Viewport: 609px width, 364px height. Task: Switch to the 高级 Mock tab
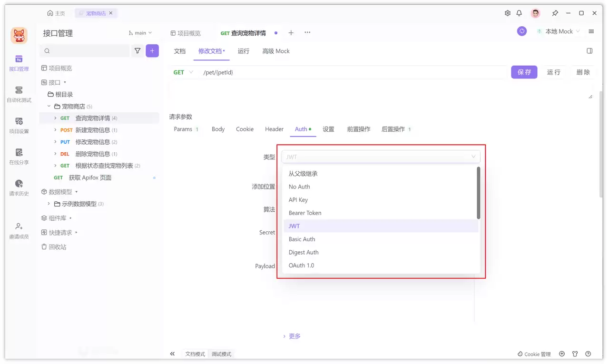[x=276, y=51]
